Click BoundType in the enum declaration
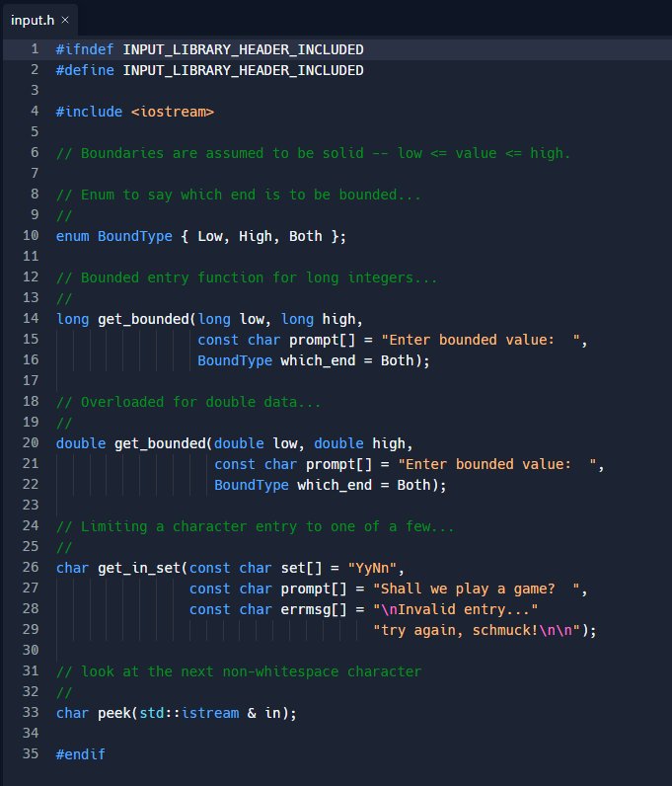Screen dimensions: 672x786 pyautogui.click(x=135, y=236)
